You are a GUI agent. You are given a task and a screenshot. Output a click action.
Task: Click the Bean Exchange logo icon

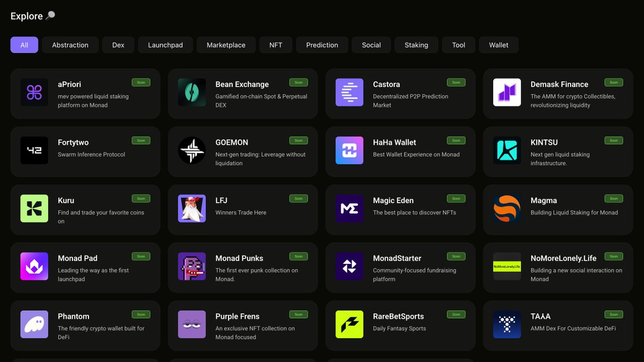point(192,92)
